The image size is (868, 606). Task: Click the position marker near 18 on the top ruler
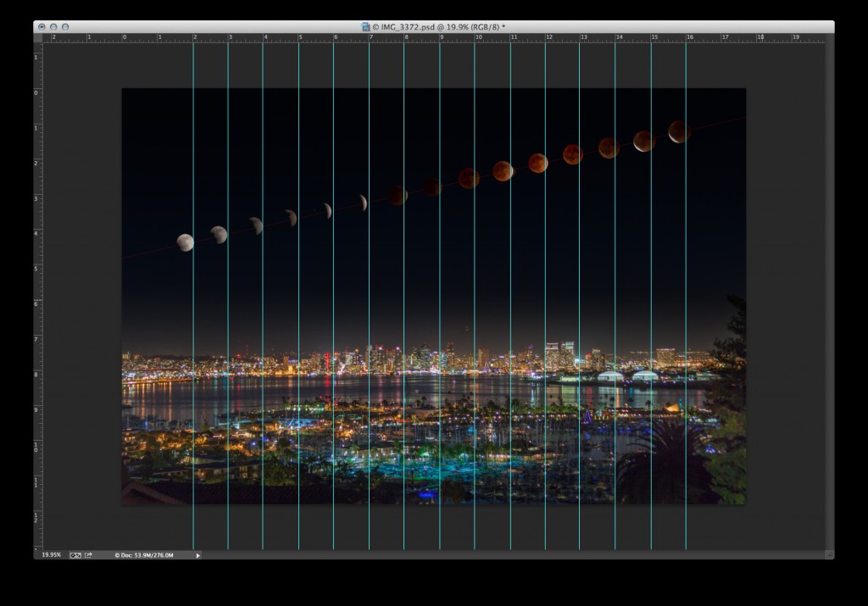click(x=761, y=37)
